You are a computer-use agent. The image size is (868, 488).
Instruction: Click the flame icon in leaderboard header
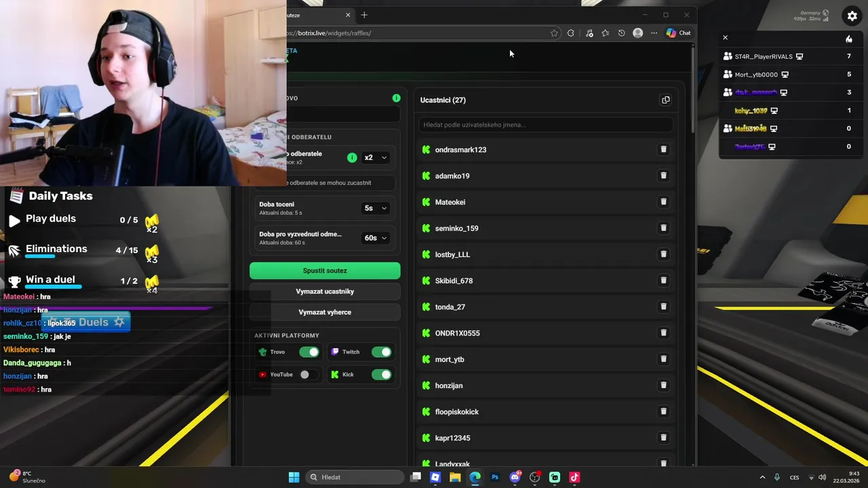(x=849, y=39)
